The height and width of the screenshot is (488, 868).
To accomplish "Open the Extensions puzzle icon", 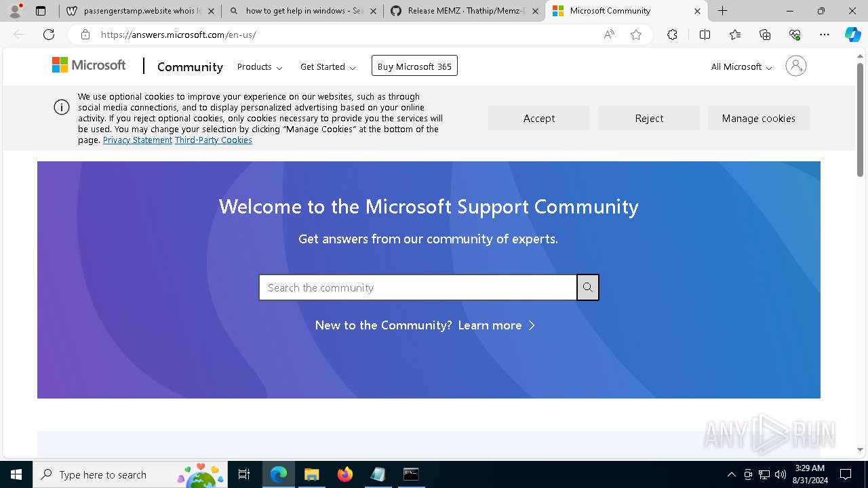I will point(672,35).
